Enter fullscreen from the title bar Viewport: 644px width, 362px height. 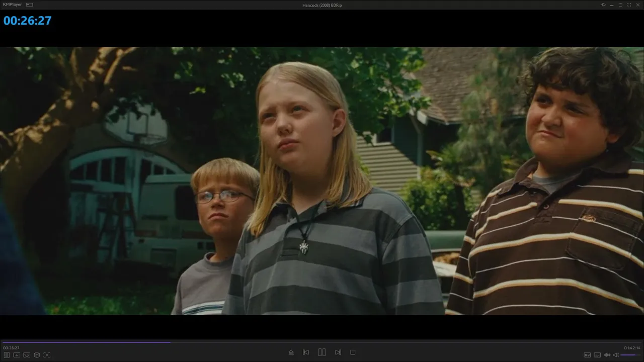(629, 5)
